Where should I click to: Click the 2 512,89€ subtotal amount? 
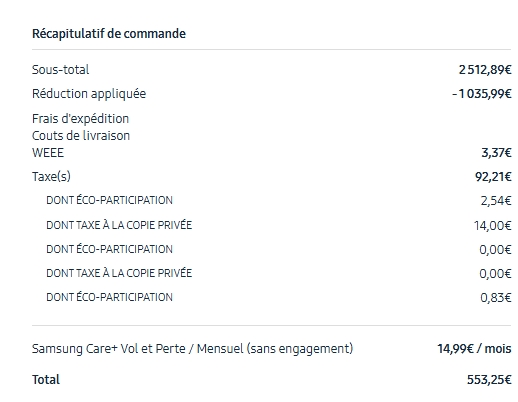(x=485, y=70)
